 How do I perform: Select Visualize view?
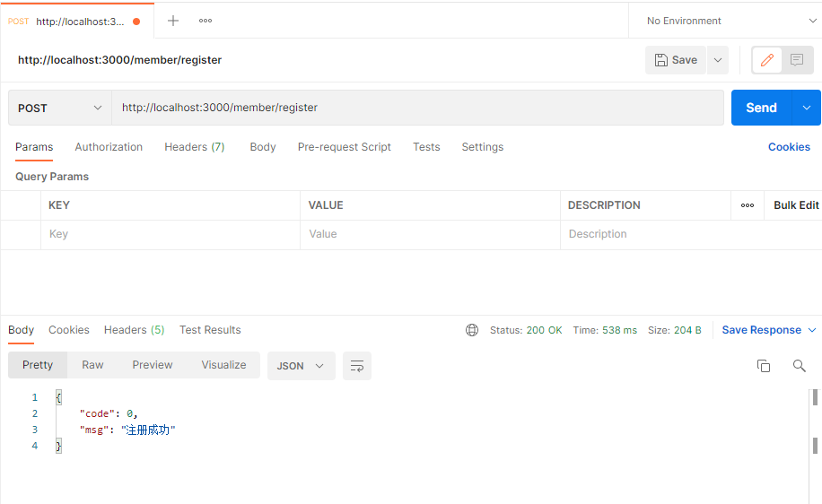(x=223, y=365)
